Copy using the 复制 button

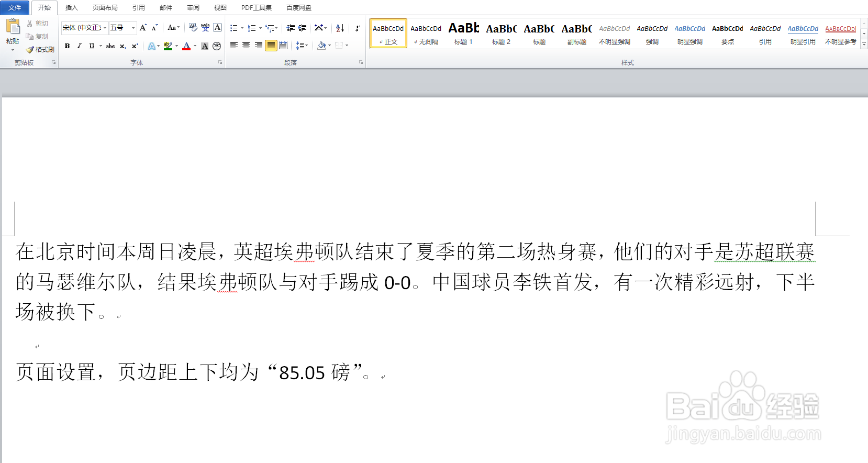pyautogui.click(x=37, y=37)
